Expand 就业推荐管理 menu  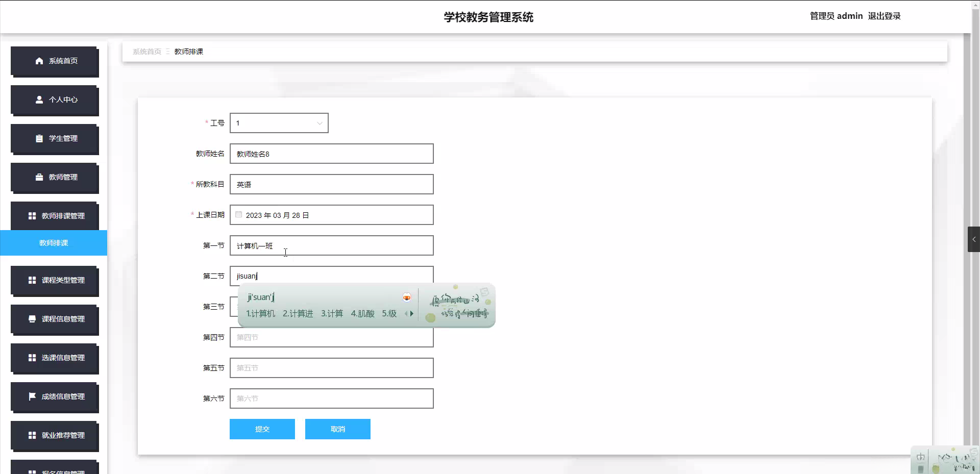click(x=54, y=436)
